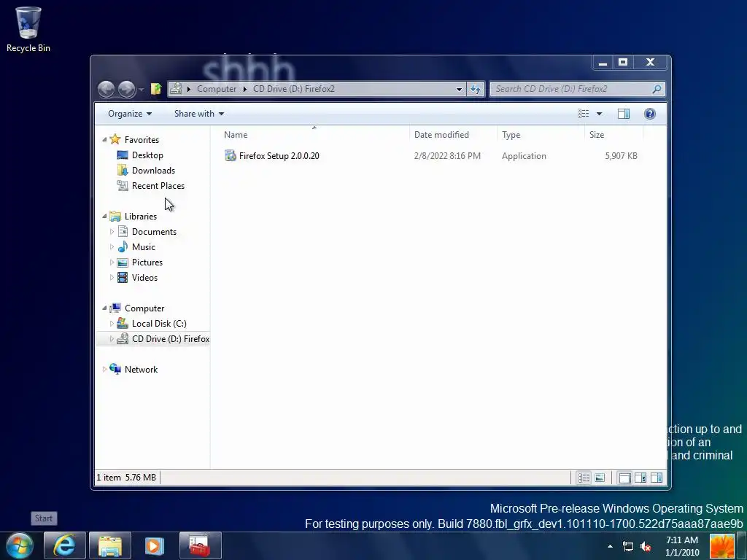
Task: Click the up-folder icon next to address bar
Action: coord(156,89)
